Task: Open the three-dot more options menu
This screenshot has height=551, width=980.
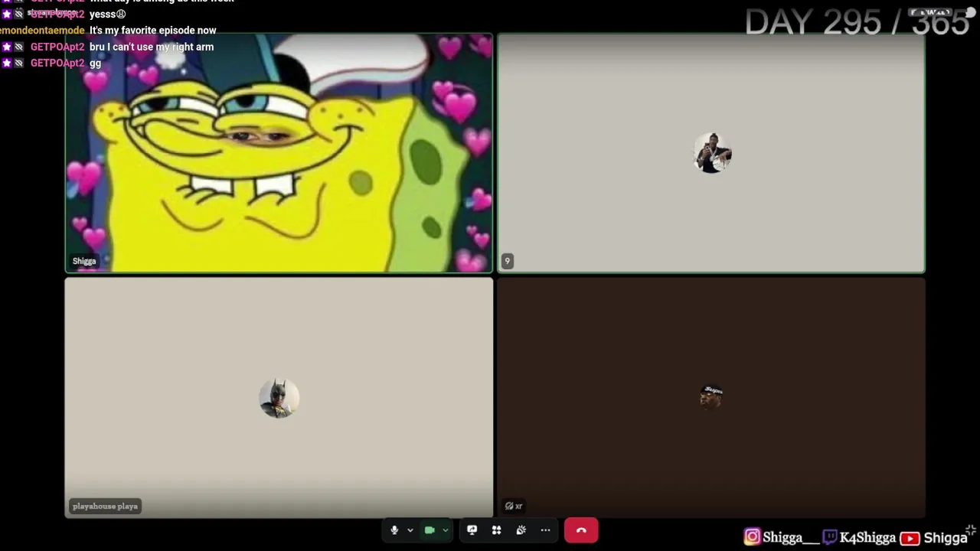Action: pos(545,530)
